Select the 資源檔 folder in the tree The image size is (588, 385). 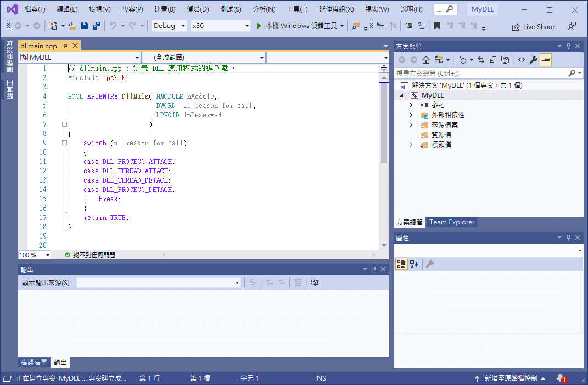pos(441,135)
